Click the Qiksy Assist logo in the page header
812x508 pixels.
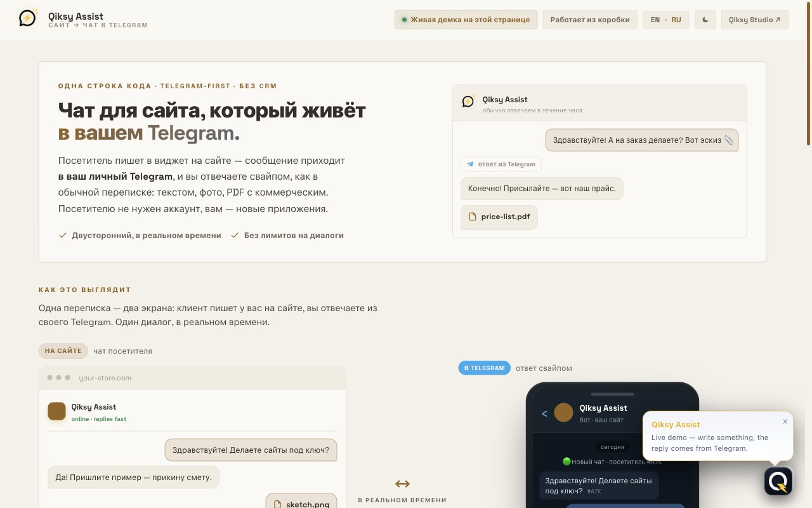[28, 18]
